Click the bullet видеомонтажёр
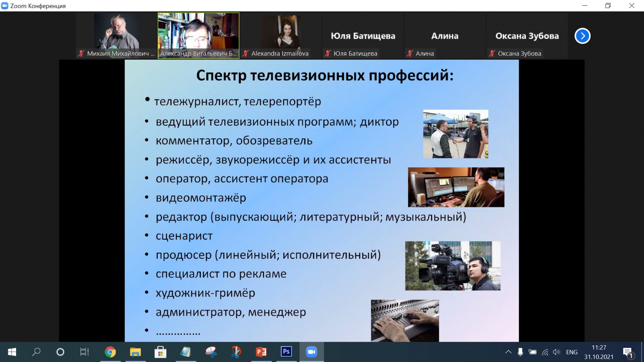This screenshot has width=644, height=362. (201, 198)
